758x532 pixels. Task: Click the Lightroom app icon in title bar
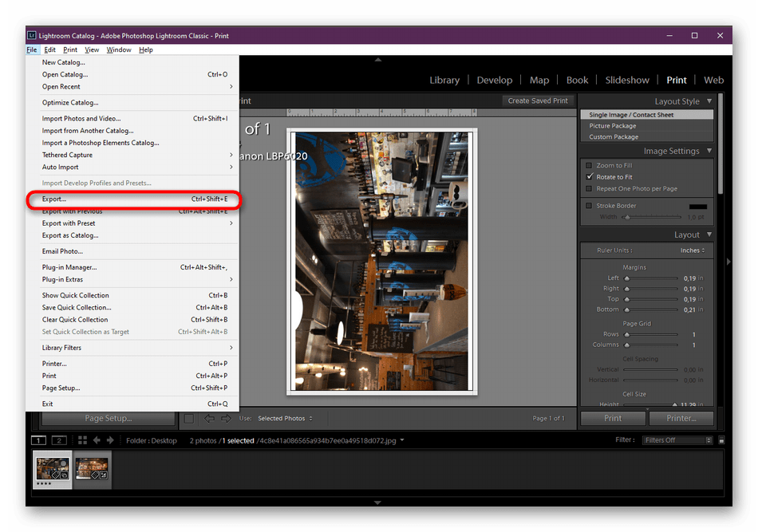[x=32, y=35]
